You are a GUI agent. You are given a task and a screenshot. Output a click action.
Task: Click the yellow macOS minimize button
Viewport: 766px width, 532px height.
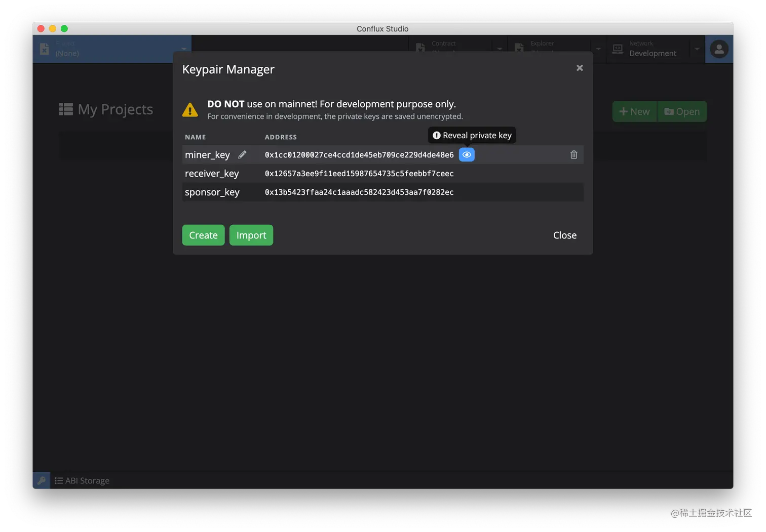[x=53, y=28]
